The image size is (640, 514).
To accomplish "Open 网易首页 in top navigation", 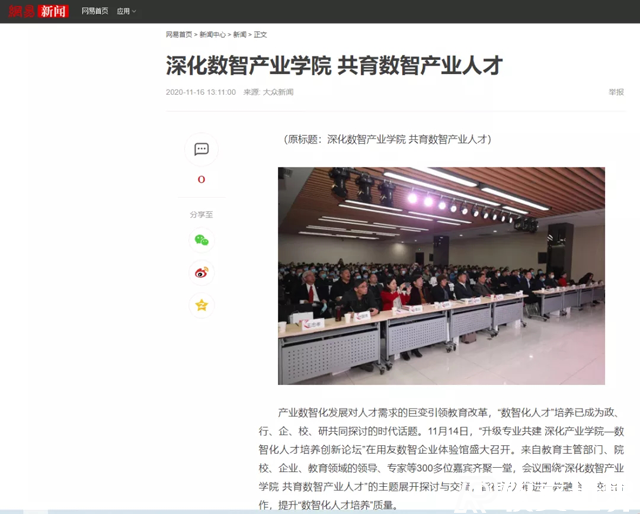I will 95,11.
